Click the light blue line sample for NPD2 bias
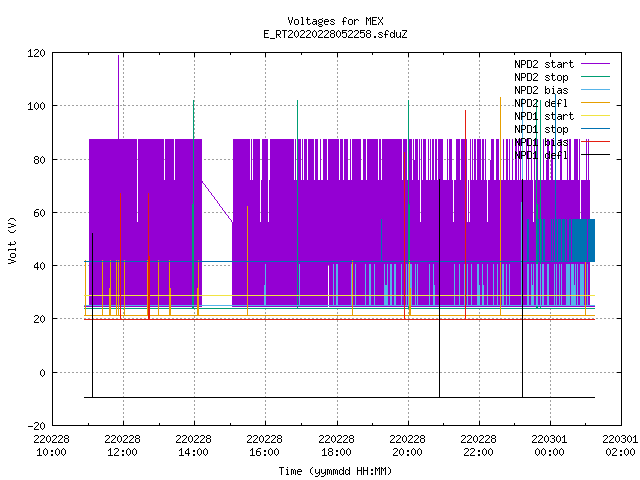 click(595, 90)
